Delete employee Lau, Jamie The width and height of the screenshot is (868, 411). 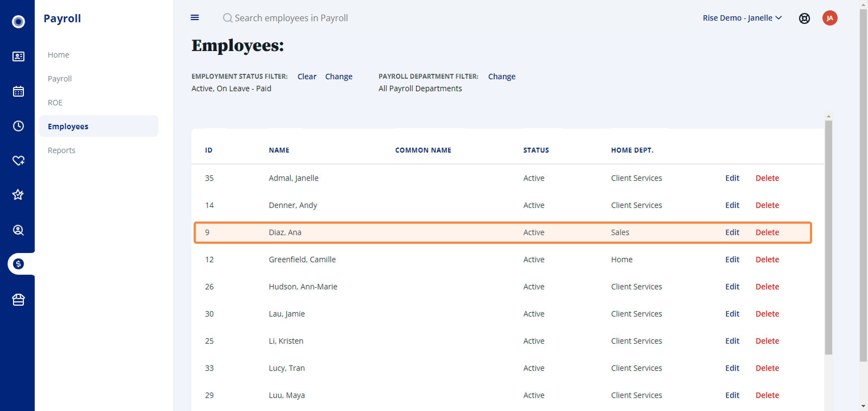tap(767, 314)
